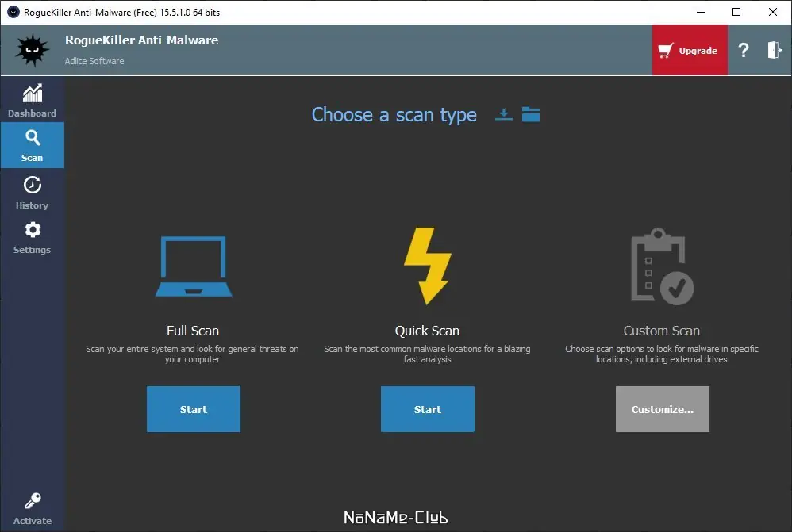Image resolution: width=792 pixels, height=532 pixels.
Task: Close the RogueKiller window
Action: [773, 12]
